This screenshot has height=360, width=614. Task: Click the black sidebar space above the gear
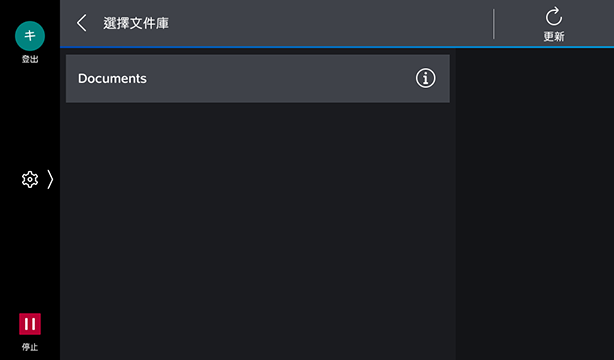(x=30, y=118)
